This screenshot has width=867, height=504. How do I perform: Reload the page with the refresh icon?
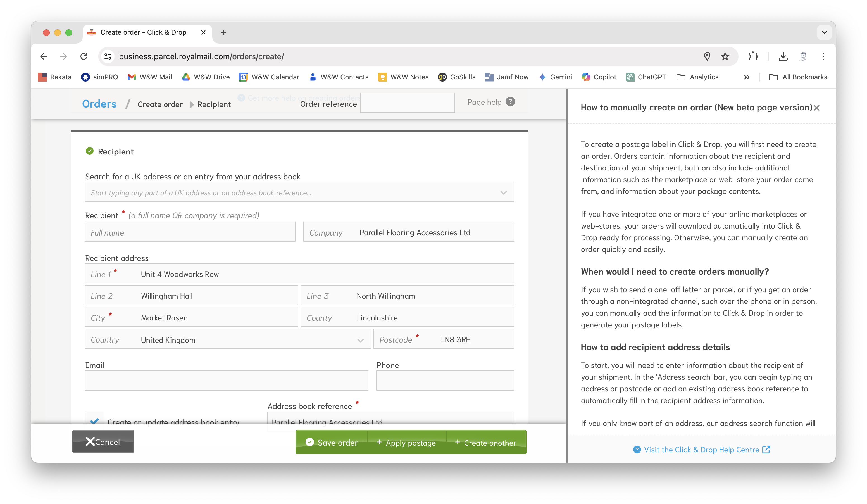click(x=84, y=56)
